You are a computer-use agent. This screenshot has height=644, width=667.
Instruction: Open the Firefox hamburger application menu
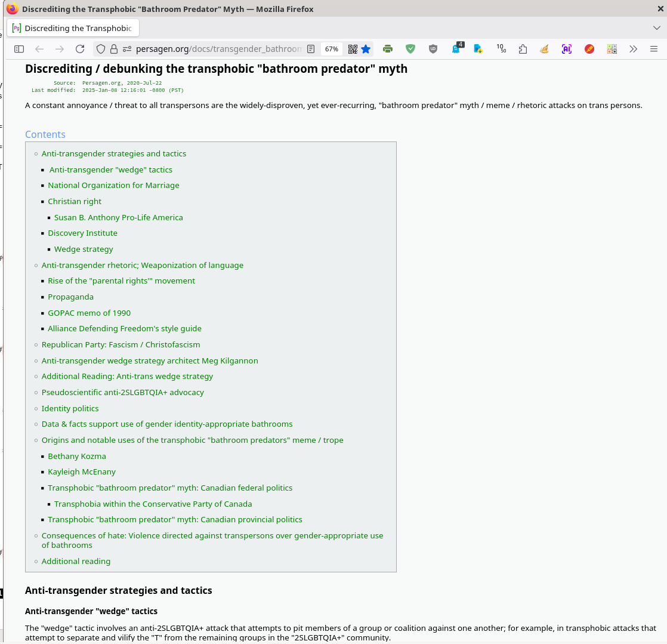click(x=654, y=49)
